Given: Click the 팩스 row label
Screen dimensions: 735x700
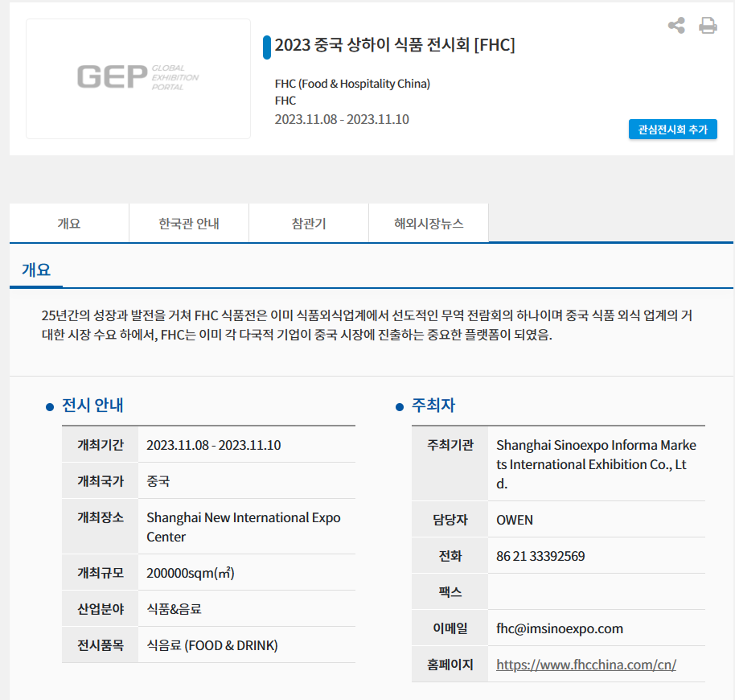Looking at the screenshot, I should [450, 592].
